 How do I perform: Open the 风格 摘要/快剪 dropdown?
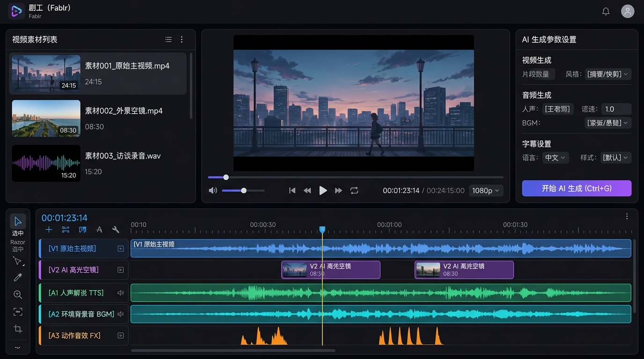click(x=608, y=74)
